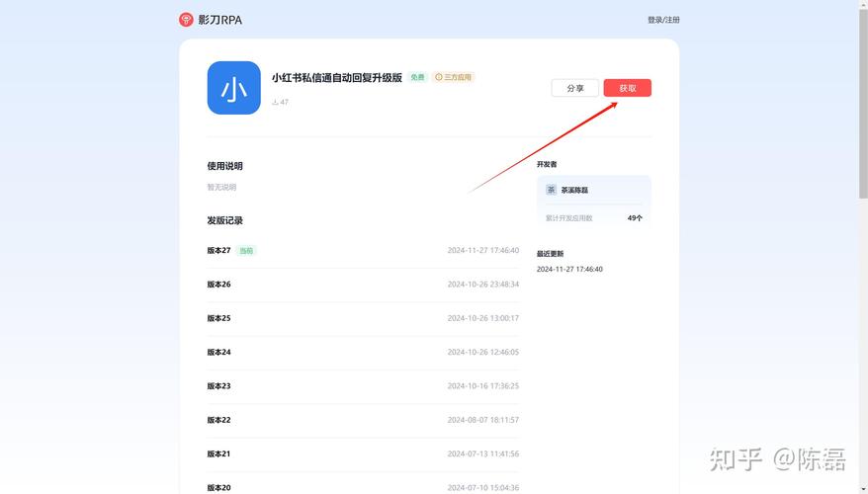Select the 版本22 release entry

218,420
